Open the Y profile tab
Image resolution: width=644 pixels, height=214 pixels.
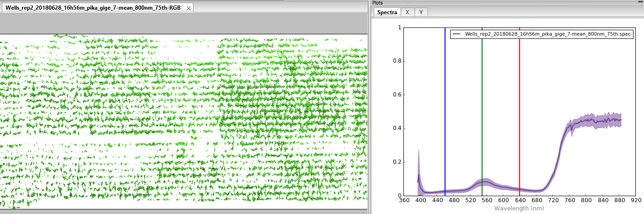click(421, 12)
